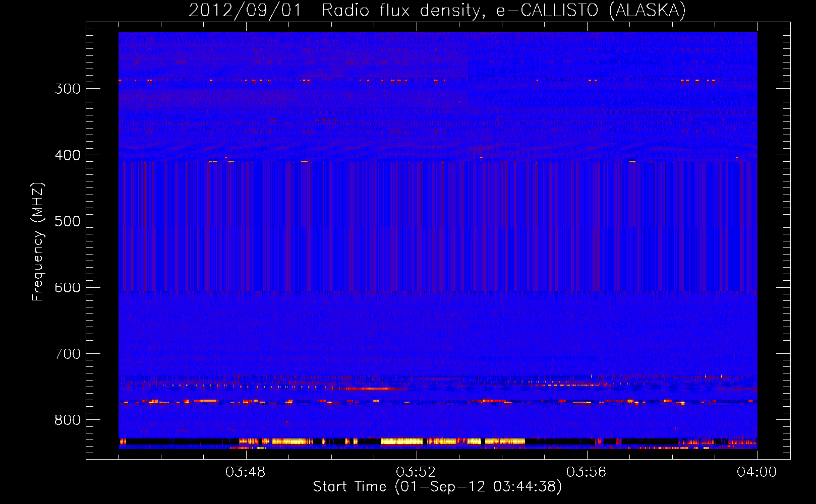
Task: Click the 04:00 time tick label
Action: 757,472
